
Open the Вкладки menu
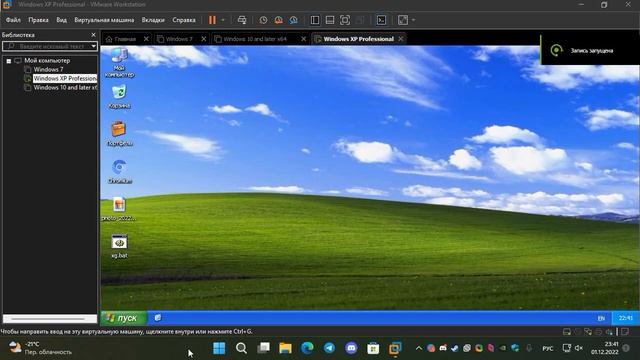pos(153,20)
